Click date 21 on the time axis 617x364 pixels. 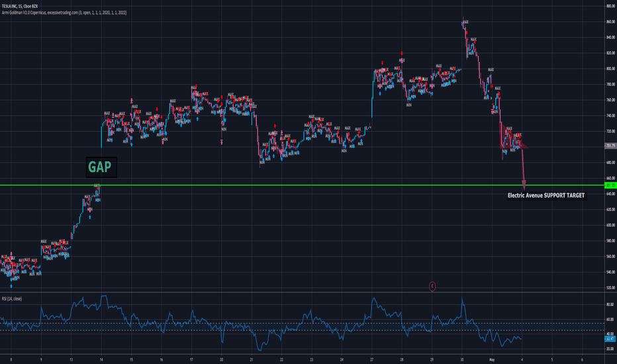click(252, 359)
